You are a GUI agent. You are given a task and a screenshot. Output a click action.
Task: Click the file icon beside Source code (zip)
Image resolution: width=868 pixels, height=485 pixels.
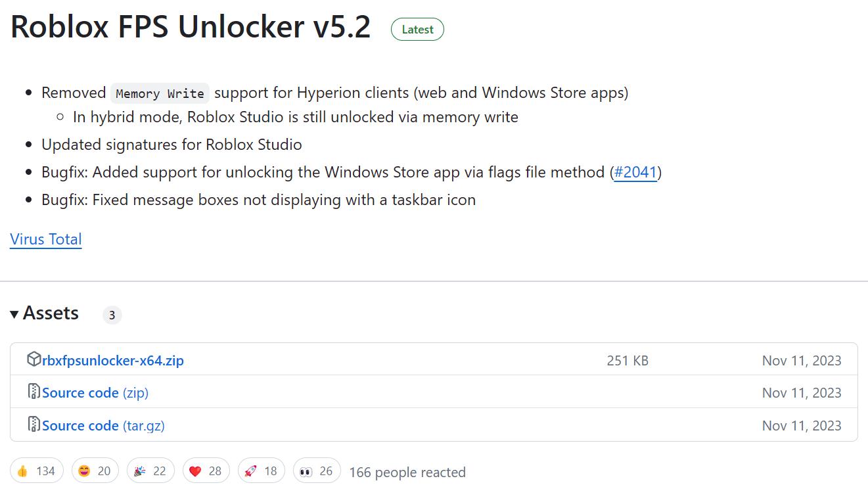[x=33, y=392]
